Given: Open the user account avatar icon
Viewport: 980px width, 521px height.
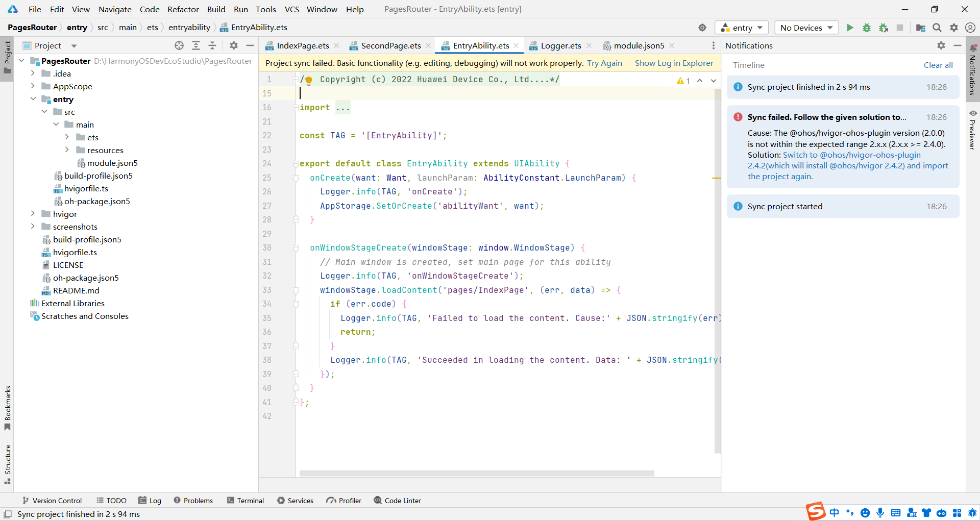Looking at the screenshot, I should [970, 28].
